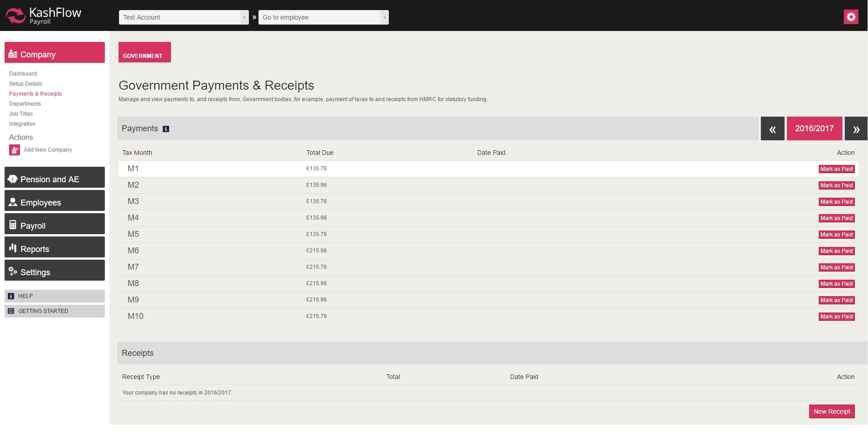Screen dimensions: 868x431
Task: Mark M5 payment as paid
Action: point(837,235)
